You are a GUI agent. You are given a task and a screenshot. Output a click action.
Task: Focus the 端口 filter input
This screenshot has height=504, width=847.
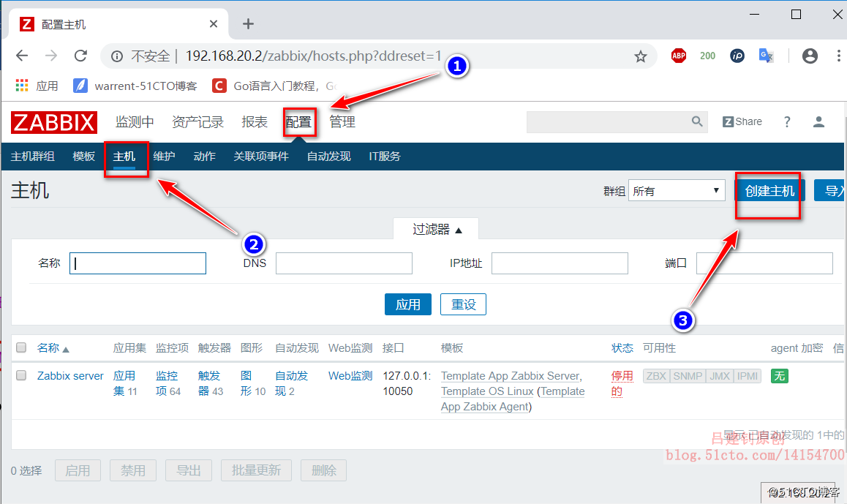(764, 263)
